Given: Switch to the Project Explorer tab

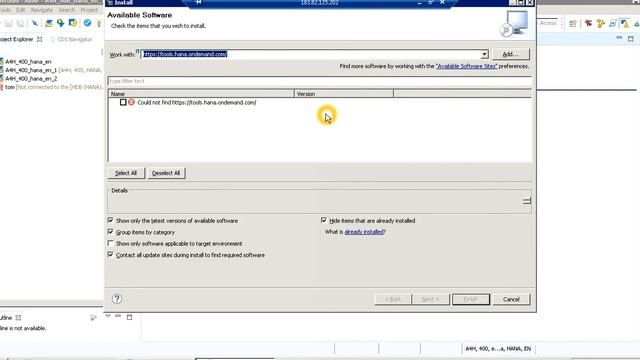Looking at the screenshot, I should click(16, 39).
